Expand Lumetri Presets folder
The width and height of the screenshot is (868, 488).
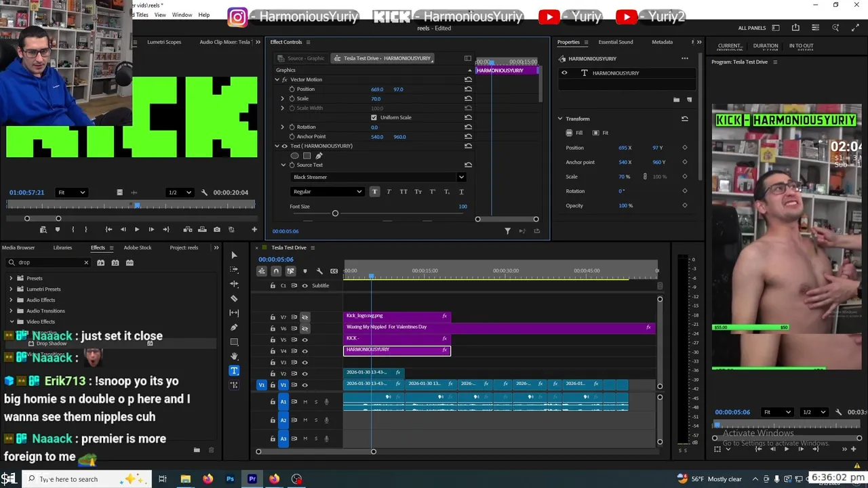[11, 289]
